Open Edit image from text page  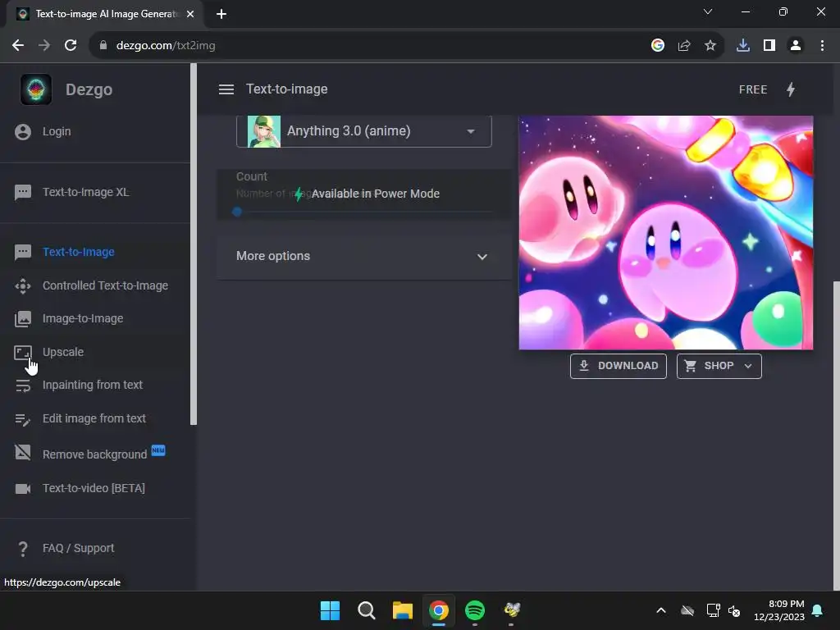[x=94, y=419]
